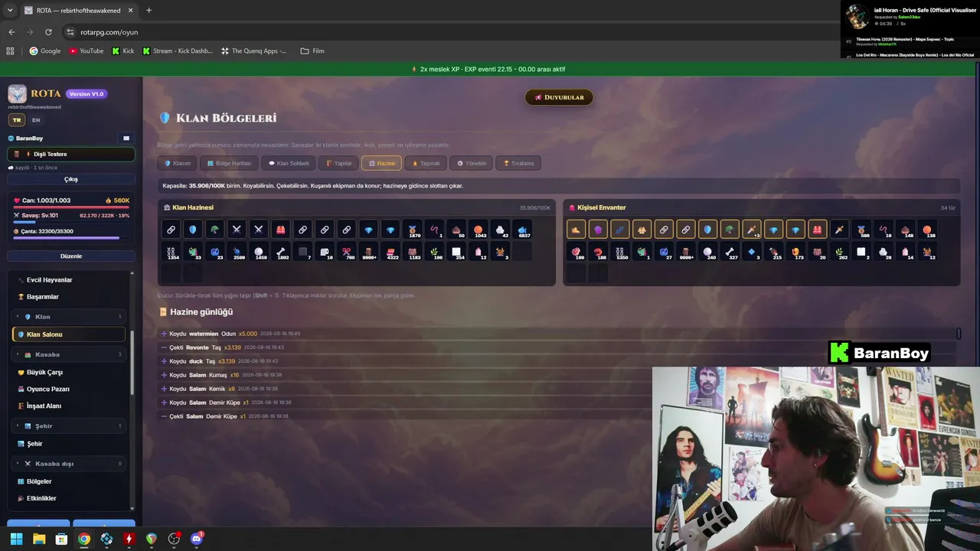Open the Tapınak tab
980x551 pixels.
point(426,163)
